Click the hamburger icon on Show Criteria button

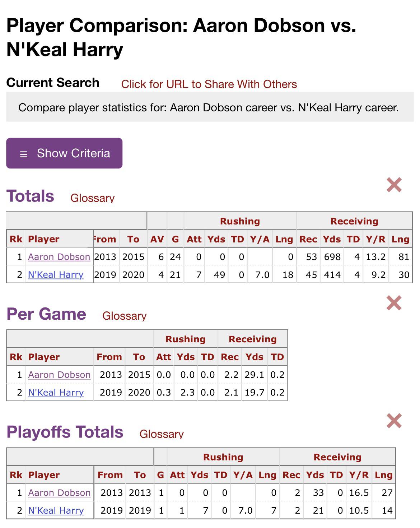[x=24, y=153]
